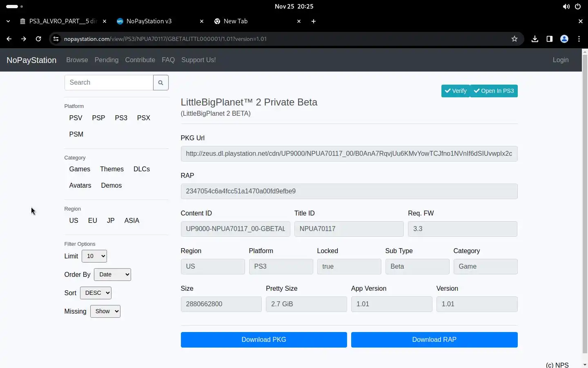Open the system volume icon

(566, 7)
